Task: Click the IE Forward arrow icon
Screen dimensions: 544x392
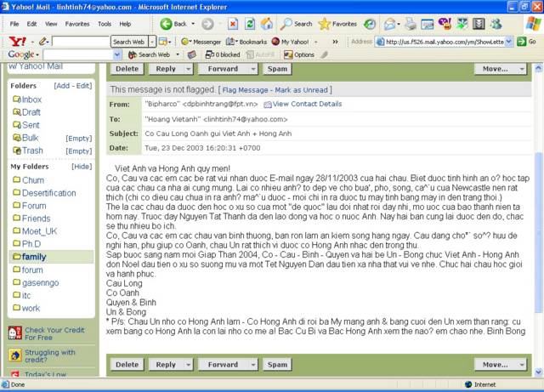Action: tap(207, 24)
